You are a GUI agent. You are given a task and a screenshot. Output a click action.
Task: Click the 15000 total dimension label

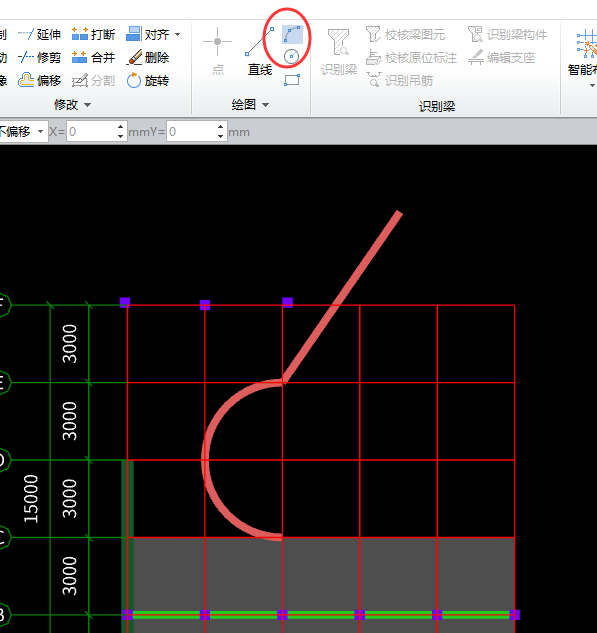pyautogui.click(x=31, y=499)
